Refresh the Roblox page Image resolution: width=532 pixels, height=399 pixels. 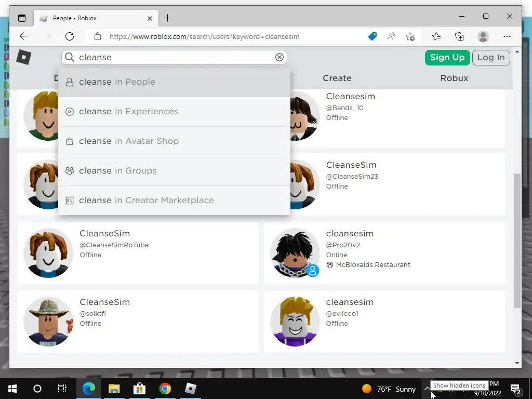70,36
